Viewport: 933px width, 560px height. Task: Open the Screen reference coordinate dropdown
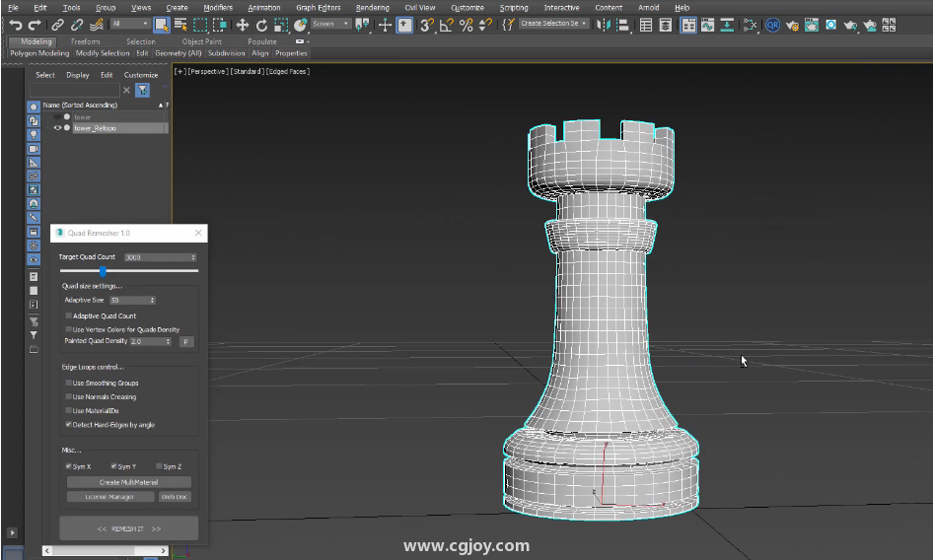point(330,24)
